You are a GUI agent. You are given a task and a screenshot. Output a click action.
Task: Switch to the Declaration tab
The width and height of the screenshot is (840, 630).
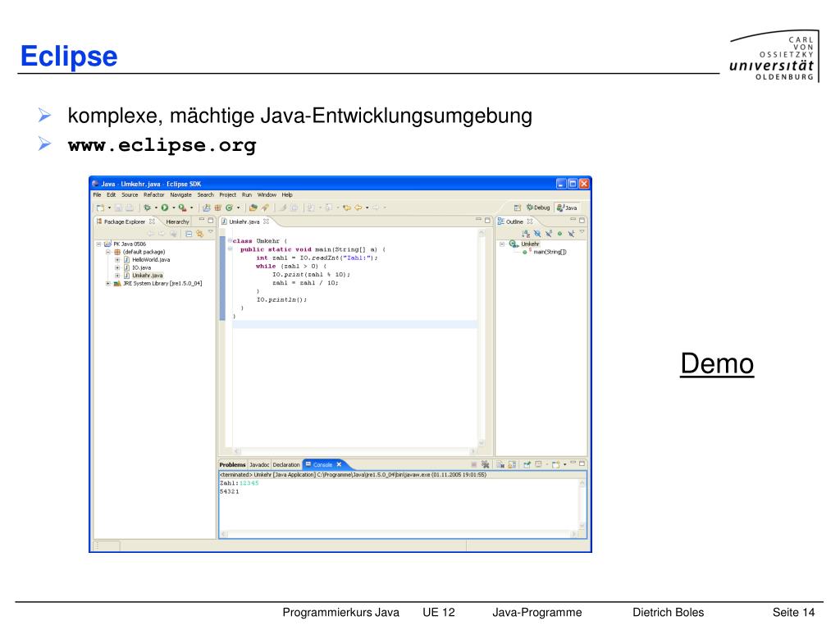(286, 465)
